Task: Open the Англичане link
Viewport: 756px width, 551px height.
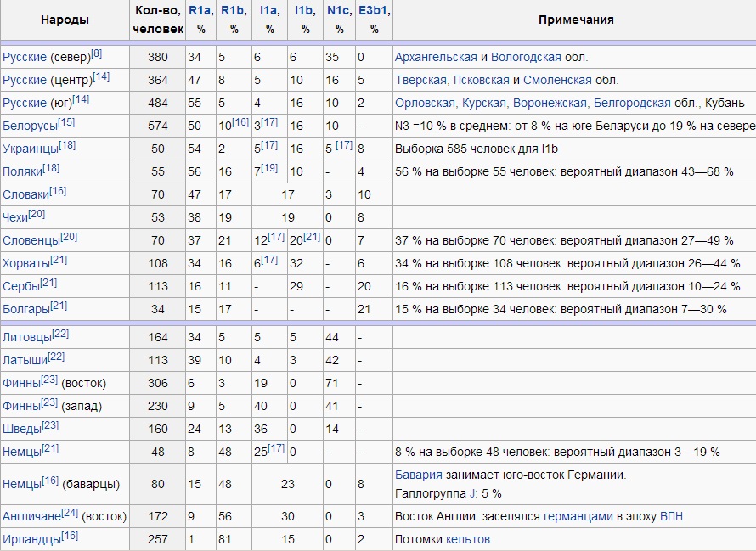Action: pyautogui.click(x=31, y=517)
